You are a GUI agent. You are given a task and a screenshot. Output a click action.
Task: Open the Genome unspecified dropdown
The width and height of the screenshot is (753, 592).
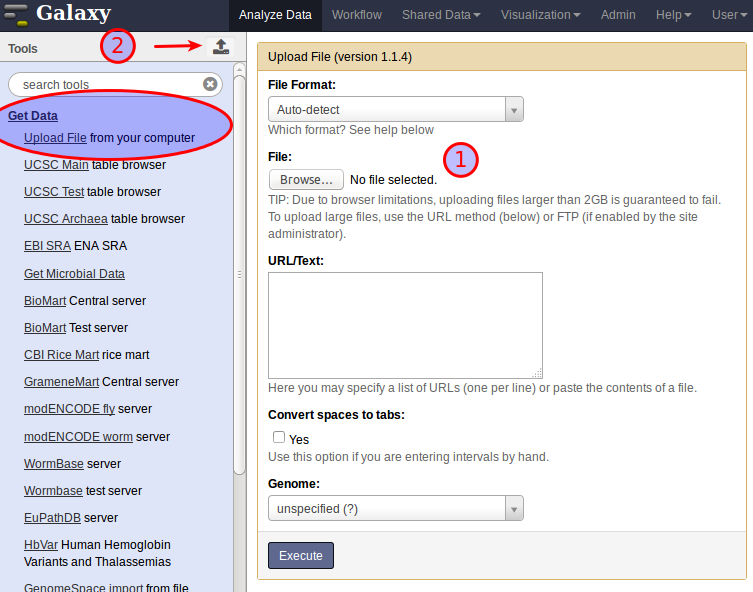[x=396, y=508]
